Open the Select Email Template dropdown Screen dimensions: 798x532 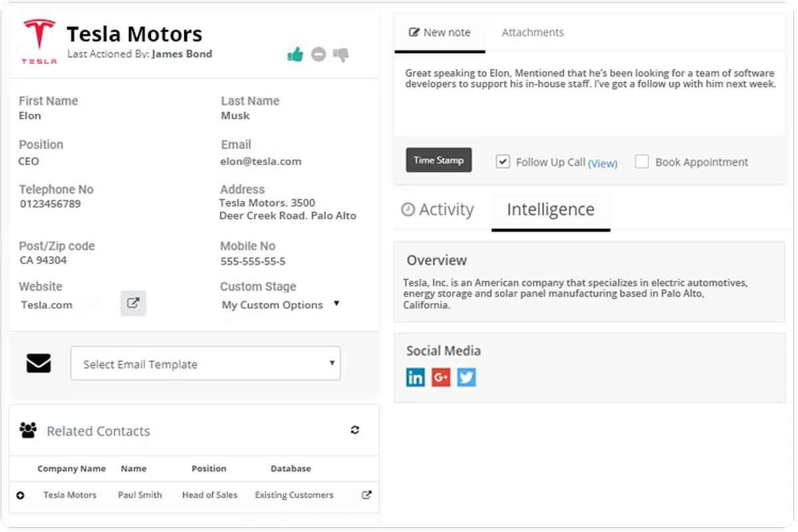click(x=205, y=364)
